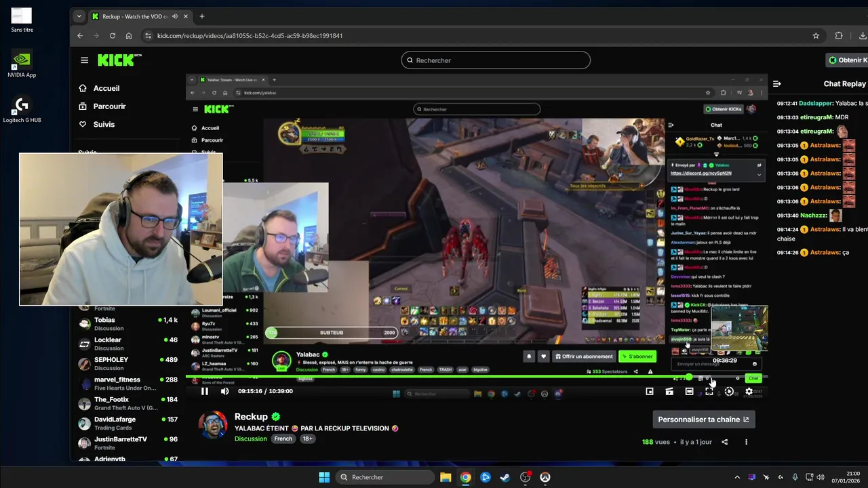Open Locklear channel in sidebar

(x=127, y=344)
